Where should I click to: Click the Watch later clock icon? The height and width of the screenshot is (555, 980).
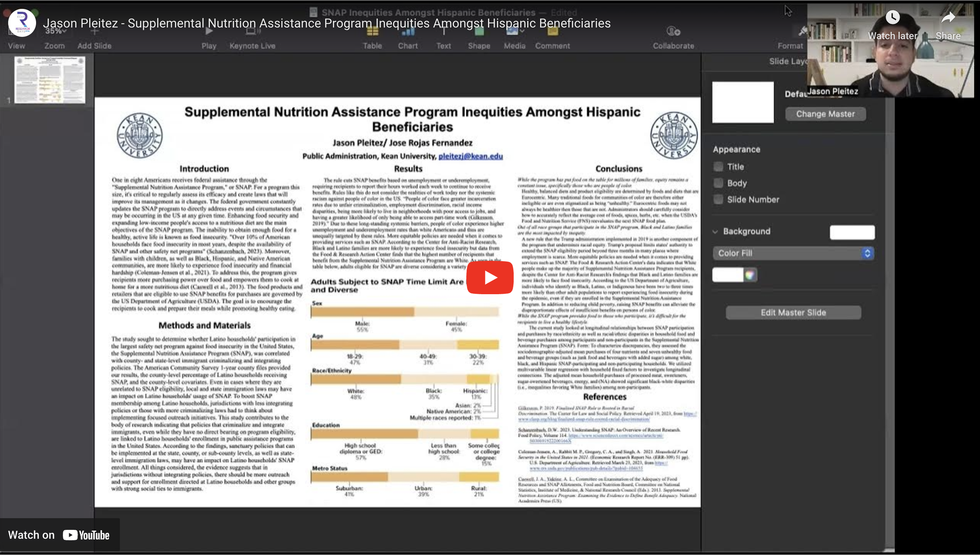click(892, 17)
